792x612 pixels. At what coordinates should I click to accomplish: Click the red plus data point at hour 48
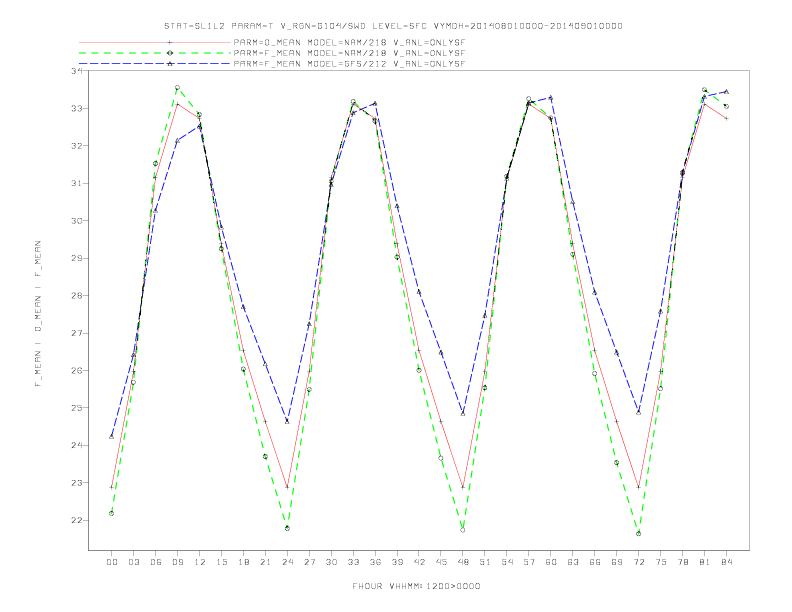point(463,487)
